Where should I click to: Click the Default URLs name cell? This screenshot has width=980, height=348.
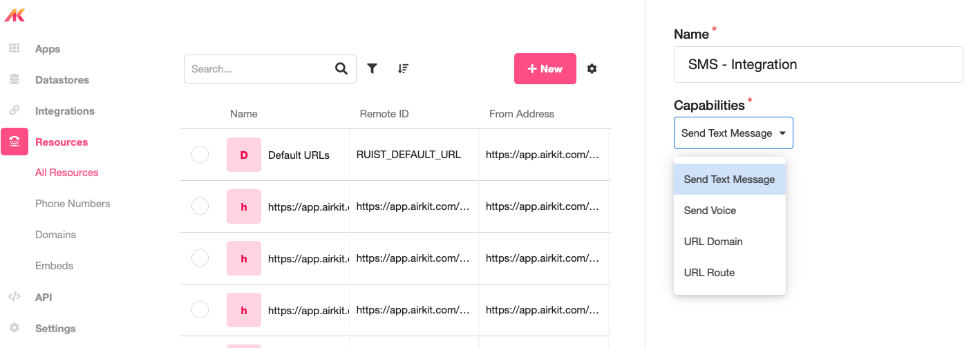pos(299,155)
